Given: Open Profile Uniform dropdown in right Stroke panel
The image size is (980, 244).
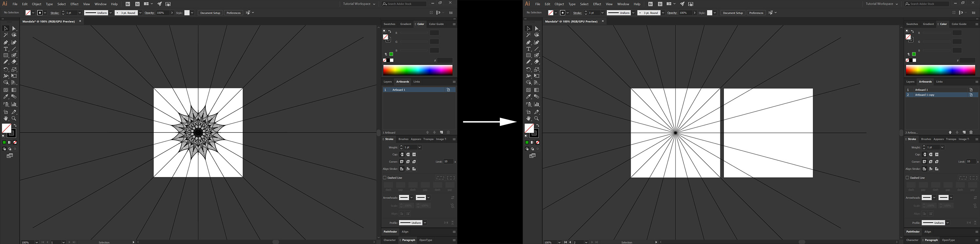Looking at the screenshot, I should (948, 223).
